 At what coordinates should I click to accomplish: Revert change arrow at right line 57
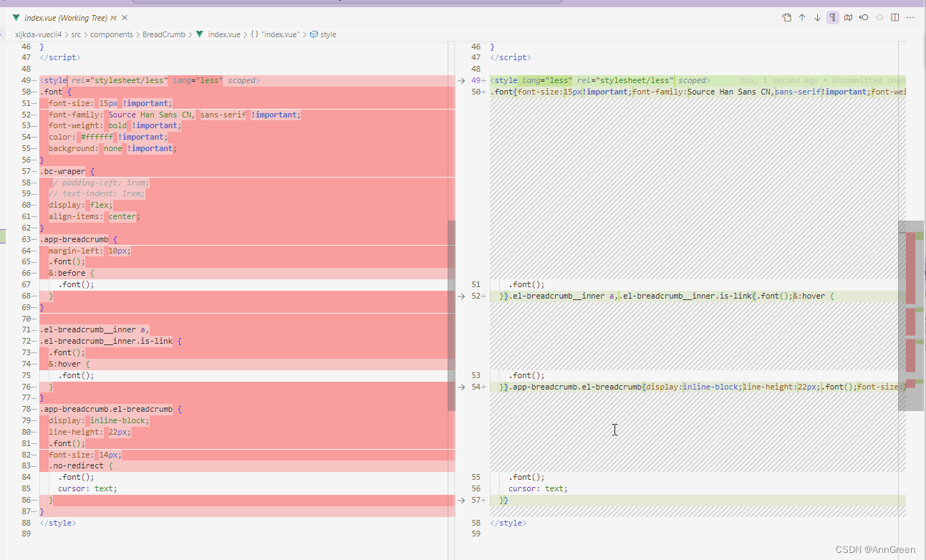tap(461, 501)
